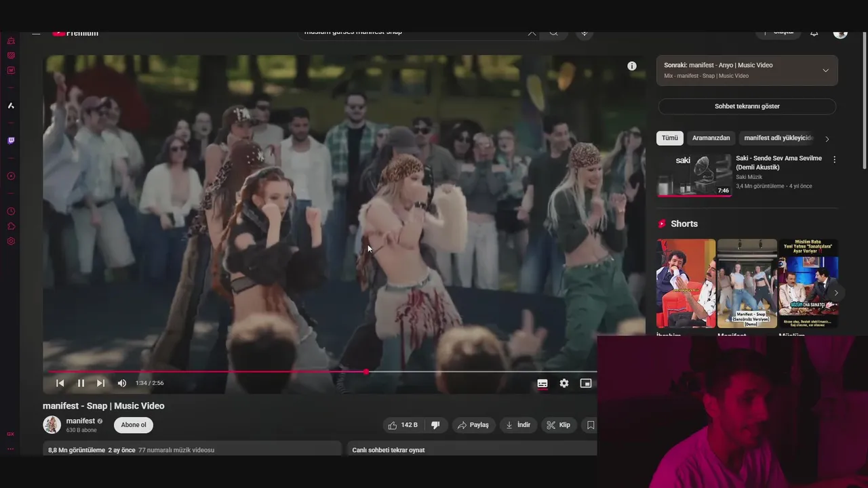This screenshot has height=488, width=868.
Task: Click the video title manifest - Snap
Action: [104, 406]
